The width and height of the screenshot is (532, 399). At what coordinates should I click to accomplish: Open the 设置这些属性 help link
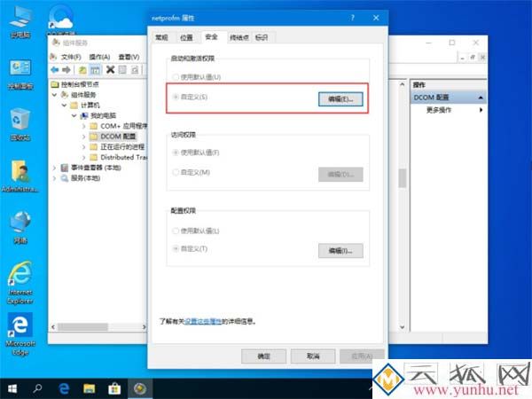pyautogui.click(x=203, y=321)
